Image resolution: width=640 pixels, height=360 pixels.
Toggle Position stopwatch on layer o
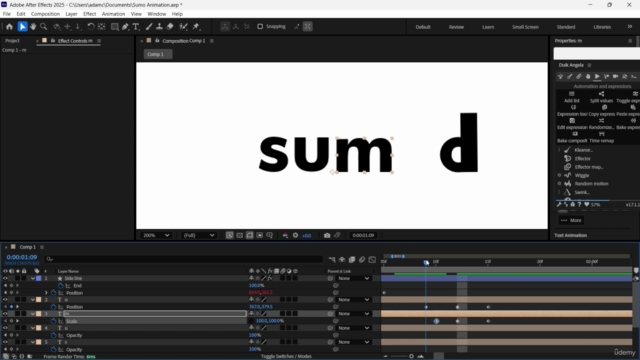(x=53, y=307)
